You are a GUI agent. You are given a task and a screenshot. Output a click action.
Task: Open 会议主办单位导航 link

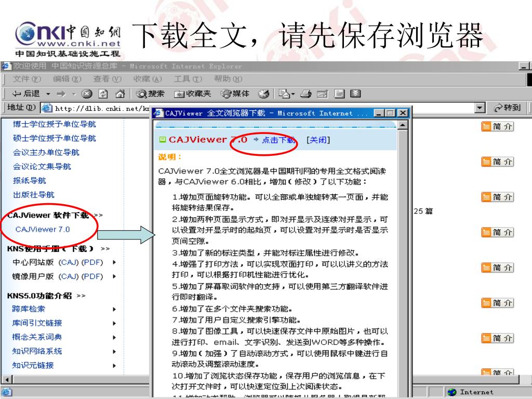pos(46,153)
